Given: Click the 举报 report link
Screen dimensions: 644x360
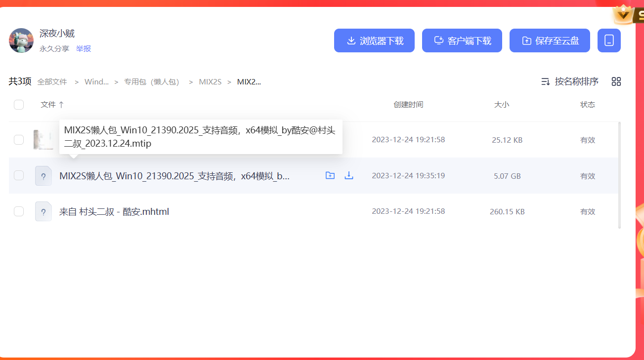Looking at the screenshot, I should pyautogui.click(x=84, y=49).
